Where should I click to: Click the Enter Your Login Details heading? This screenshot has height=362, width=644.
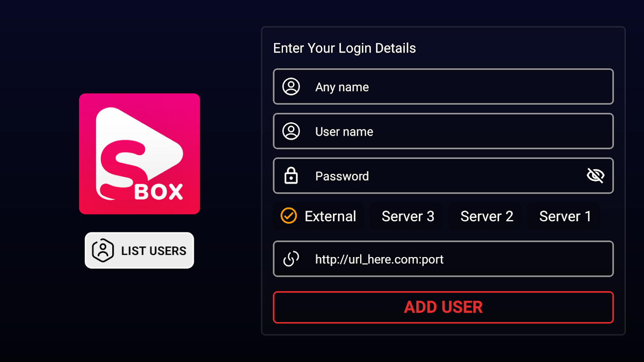click(345, 48)
